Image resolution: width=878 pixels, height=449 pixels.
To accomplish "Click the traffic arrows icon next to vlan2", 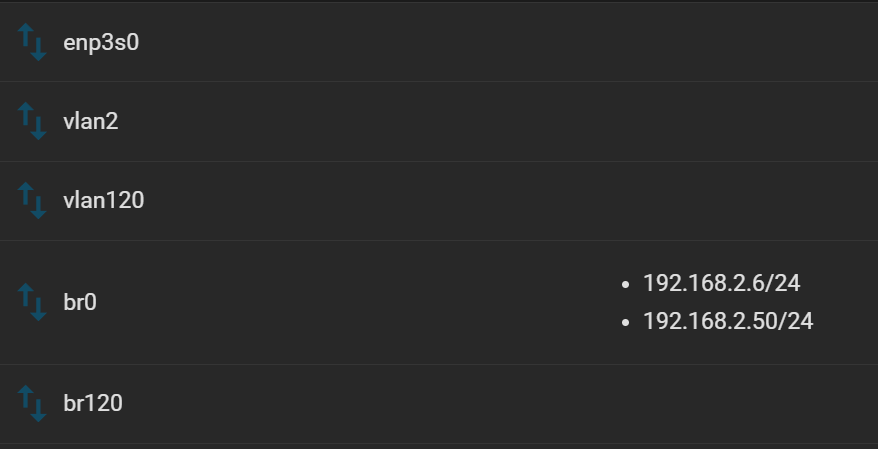I will (32, 121).
